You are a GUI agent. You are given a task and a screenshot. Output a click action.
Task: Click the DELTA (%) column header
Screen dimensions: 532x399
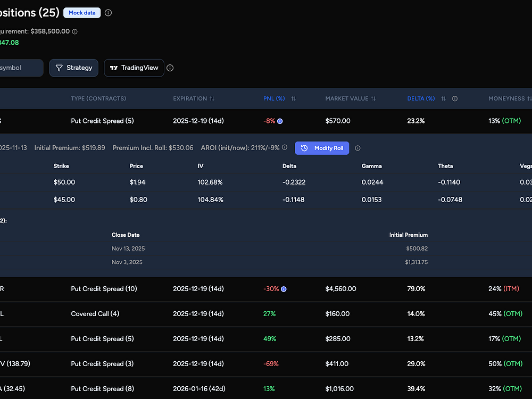tap(421, 98)
